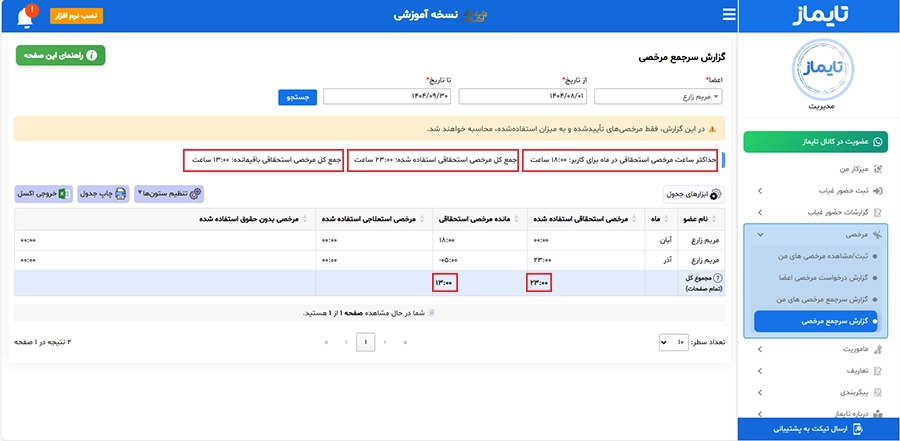Join the Taymaz WhatsApp channel
Image resolution: width=900 pixels, height=441 pixels.
815,142
